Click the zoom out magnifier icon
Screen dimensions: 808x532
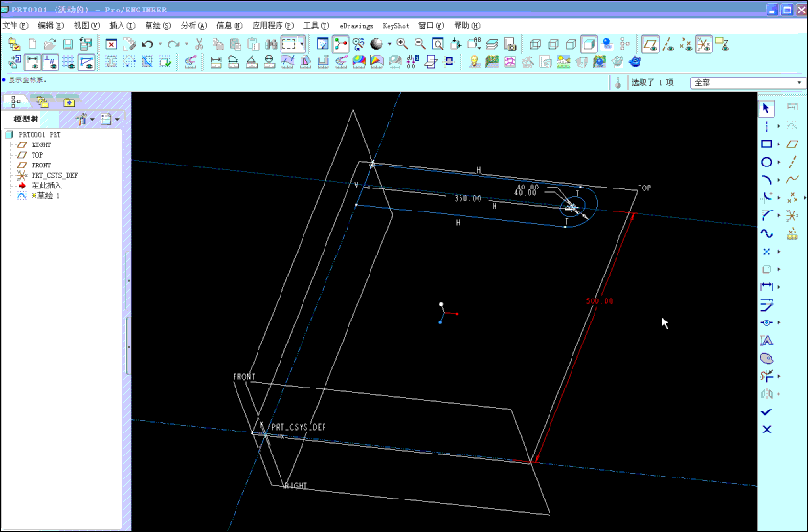click(420, 44)
